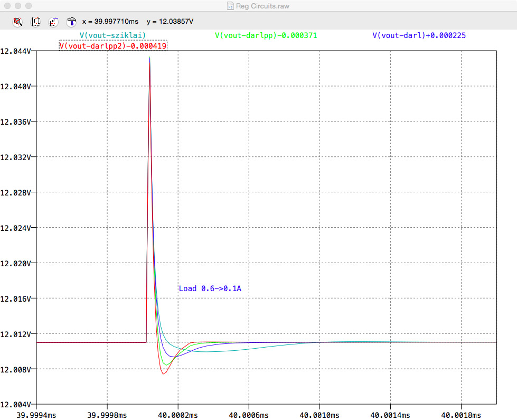
Task: Open the hammer Control Panel icon
Action: click(71, 22)
